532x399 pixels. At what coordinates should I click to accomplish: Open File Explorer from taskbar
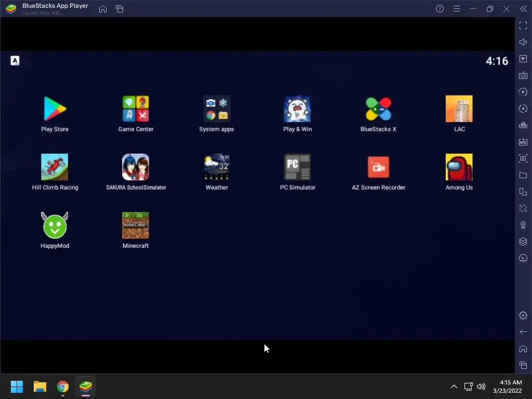39,387
